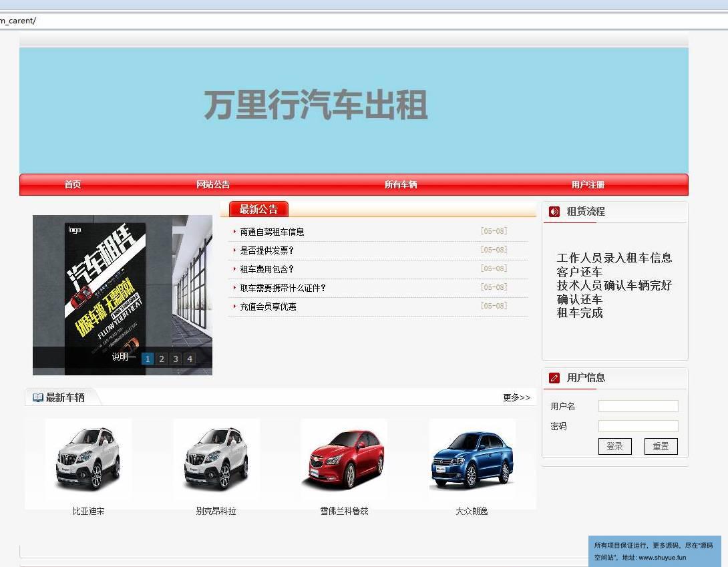
Task: Switch slideshow to slide 4
Action: point(190,359)
